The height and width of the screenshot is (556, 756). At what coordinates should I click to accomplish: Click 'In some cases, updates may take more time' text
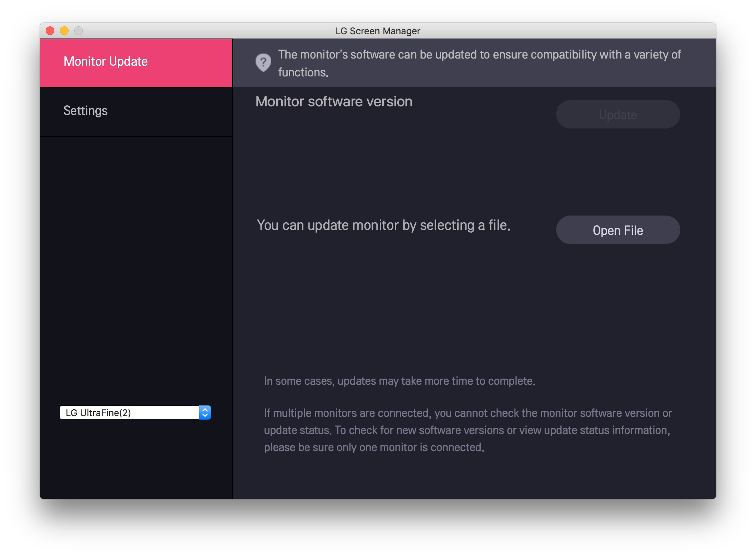click(x=399, y=381)
